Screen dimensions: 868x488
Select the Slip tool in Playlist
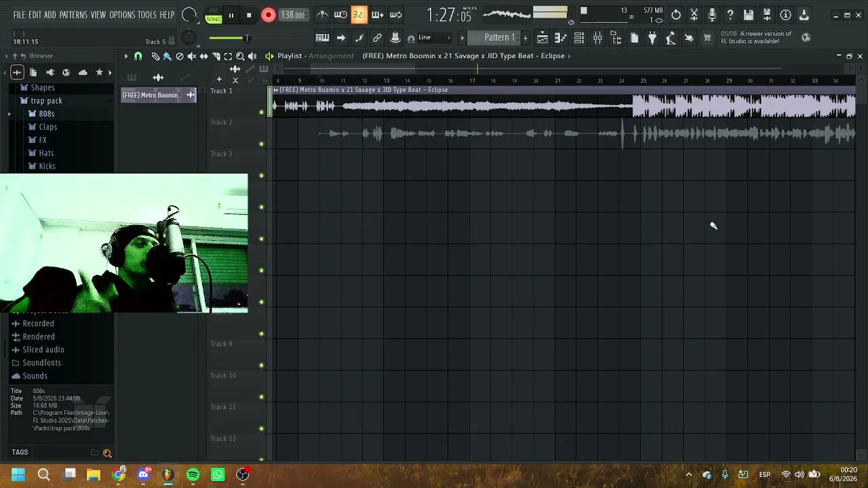(x=204, y=56)
